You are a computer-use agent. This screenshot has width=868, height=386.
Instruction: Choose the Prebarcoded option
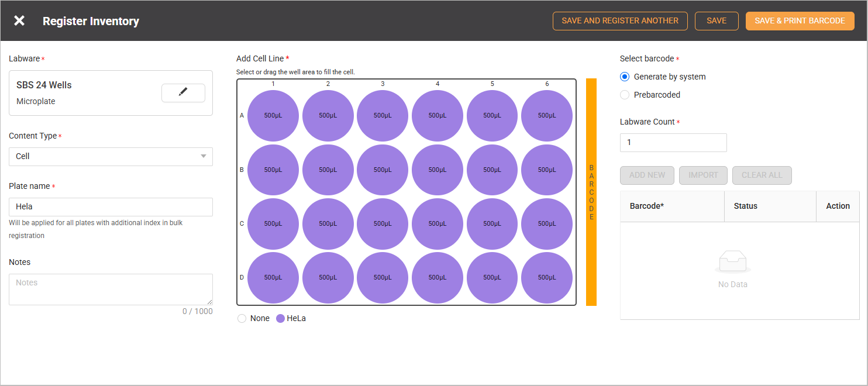[x=625, y=95]
